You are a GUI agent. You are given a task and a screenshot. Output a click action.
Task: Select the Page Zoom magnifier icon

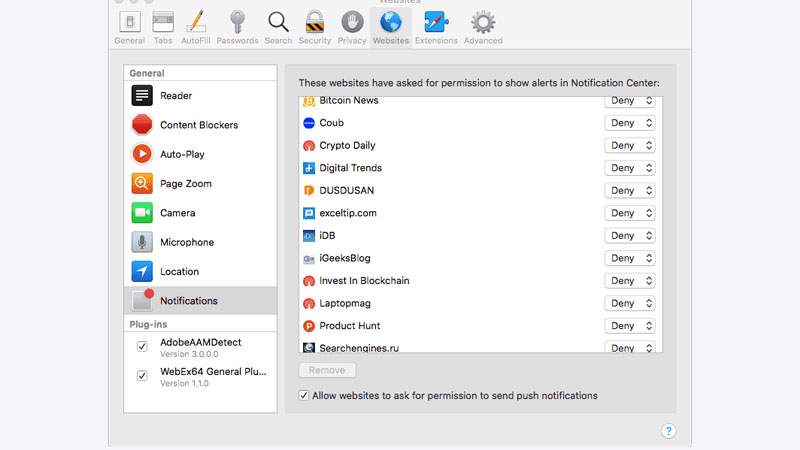click(x=142, y=183)
